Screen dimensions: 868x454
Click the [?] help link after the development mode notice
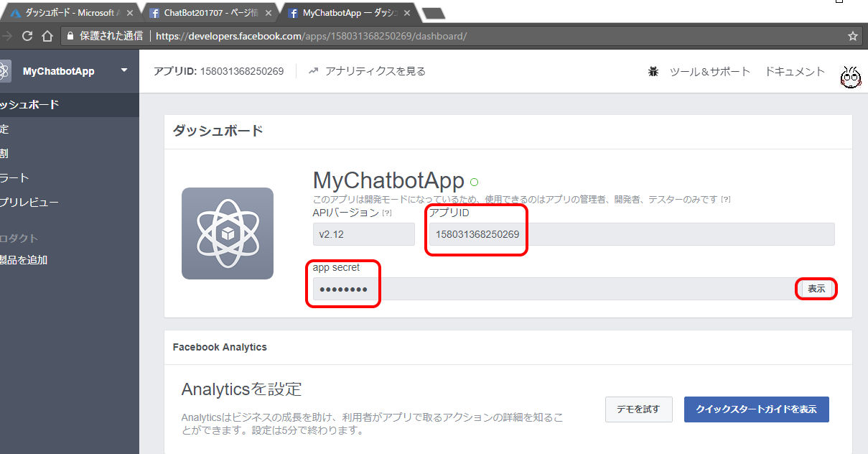click(726, 200)
